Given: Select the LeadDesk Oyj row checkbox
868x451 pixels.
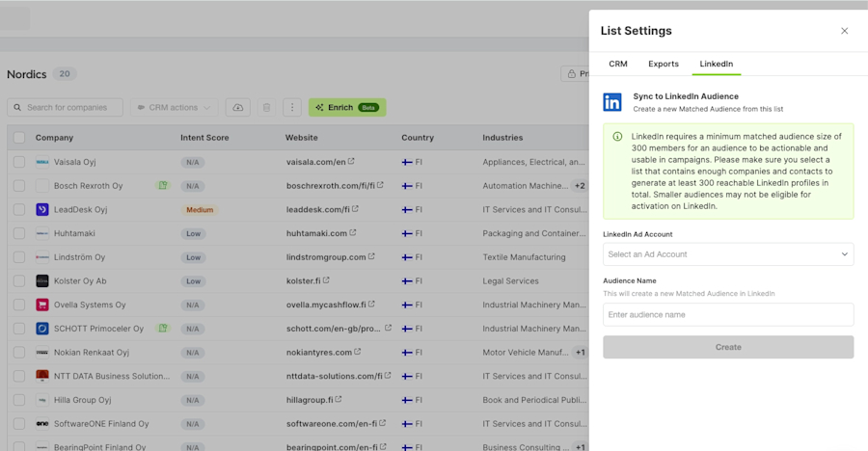Looking at the screenshot, I should [19, 209].
